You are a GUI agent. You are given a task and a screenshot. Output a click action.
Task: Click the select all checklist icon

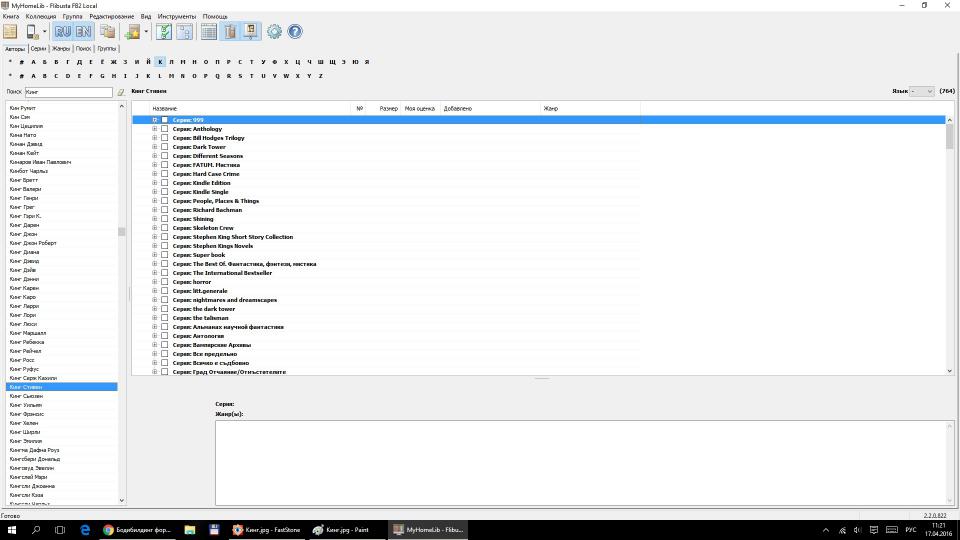pyautogui.click(x=163, y=32)
